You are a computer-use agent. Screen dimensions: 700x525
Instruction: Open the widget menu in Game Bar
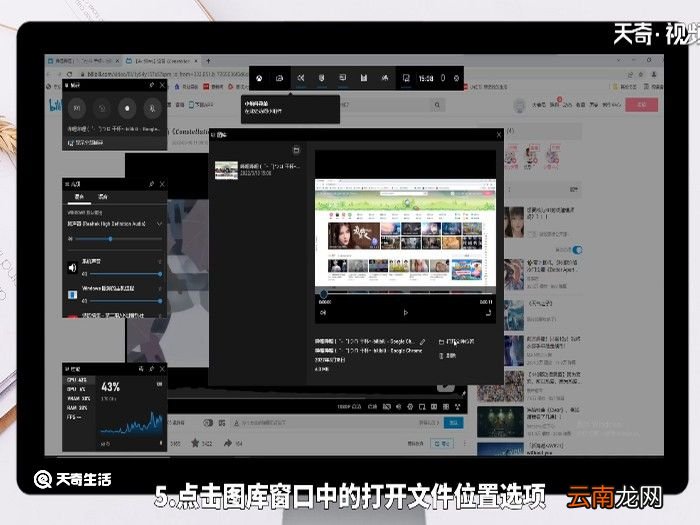pyautogui.click(x=279, y=78)
